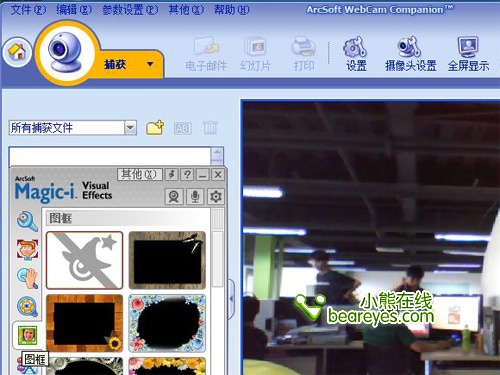The height and width of the screenshot is (375, 500).
Task: Select the face tracking effect tab
Action: coord(27,249)
